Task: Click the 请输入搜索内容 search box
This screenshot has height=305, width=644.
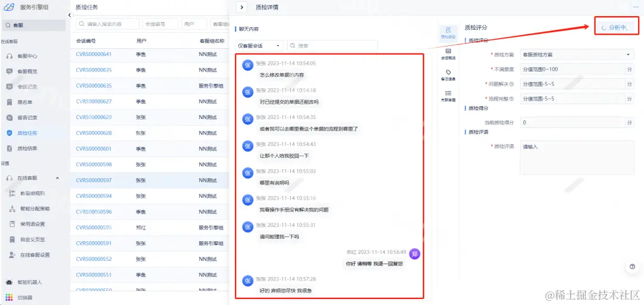Action: (x=107, y=24)
